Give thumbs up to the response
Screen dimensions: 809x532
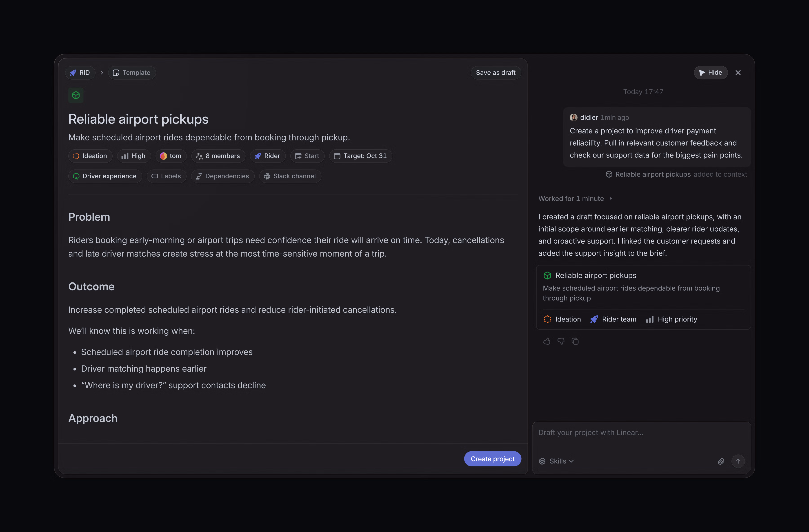coord(547,341)
